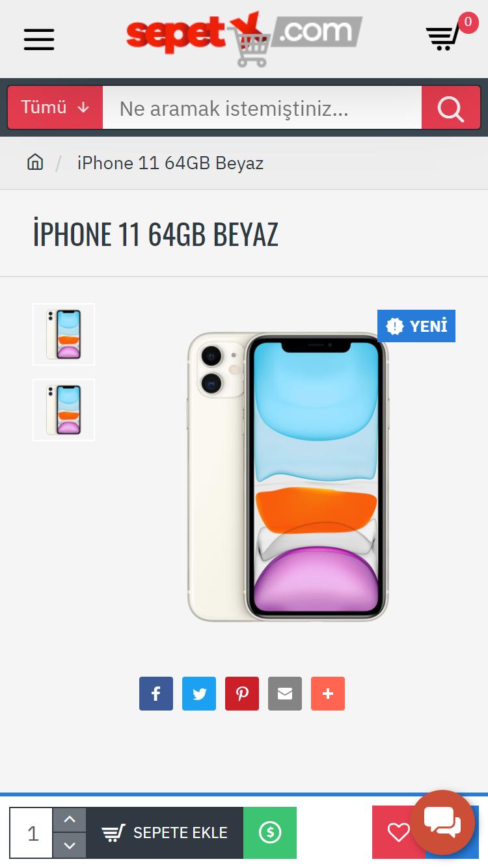Expand the Tümü category dropdown
488x868 pixels.
click(55, 107)
